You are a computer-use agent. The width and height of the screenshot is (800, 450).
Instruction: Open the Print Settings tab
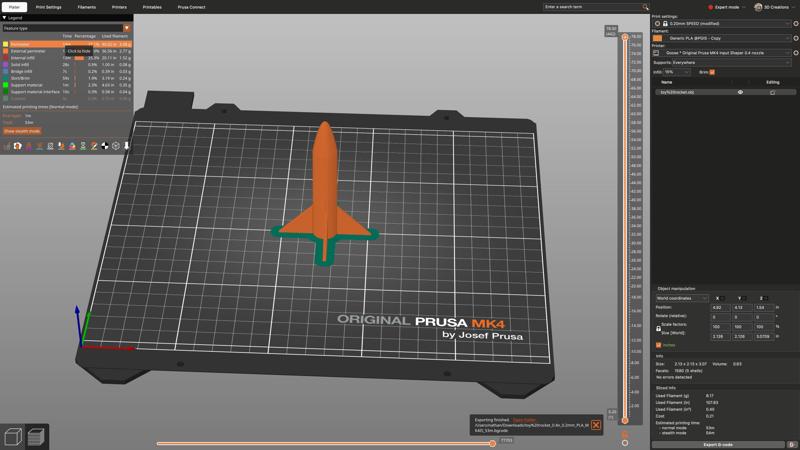(x=48, y=7)
